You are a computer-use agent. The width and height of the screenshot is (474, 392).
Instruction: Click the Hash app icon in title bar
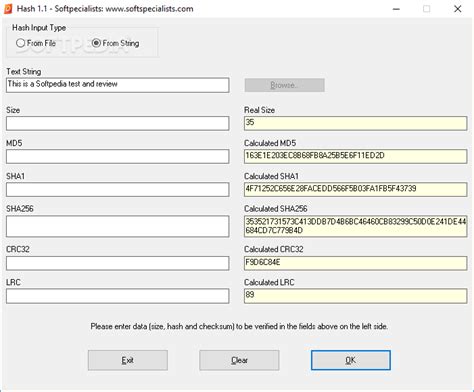[8, 9]
